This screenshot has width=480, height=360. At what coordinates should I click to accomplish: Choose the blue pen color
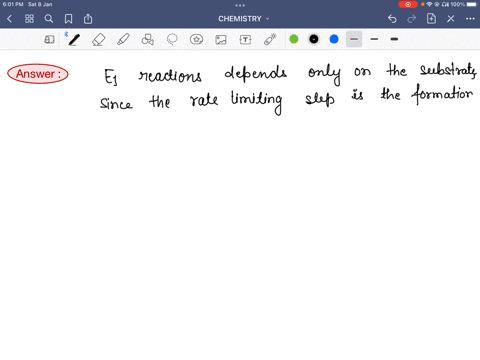(334, 39)
